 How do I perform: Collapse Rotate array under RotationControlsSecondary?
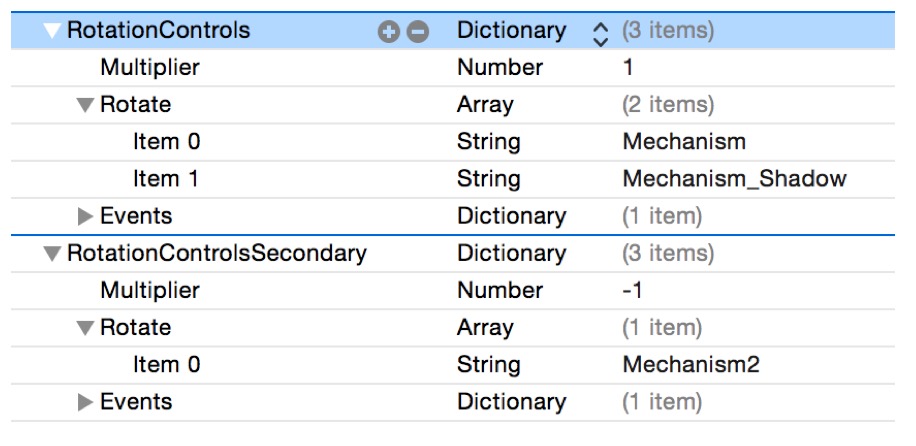(85, 328)
